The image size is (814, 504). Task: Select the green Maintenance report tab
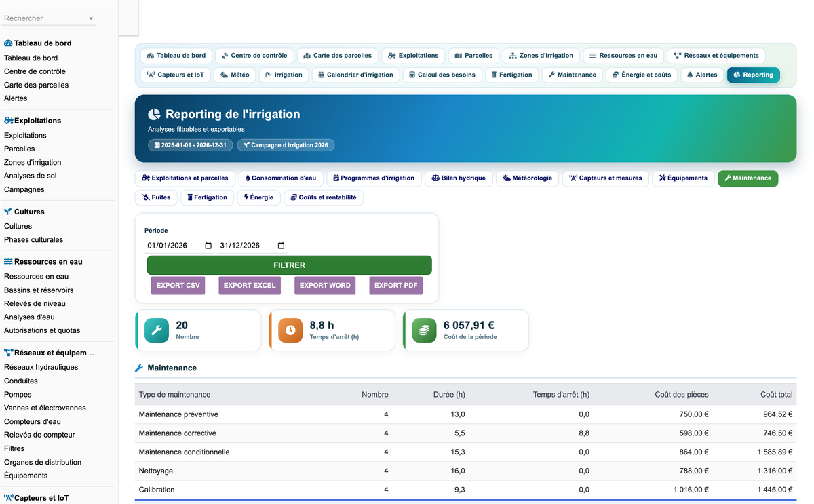[748, 178]
